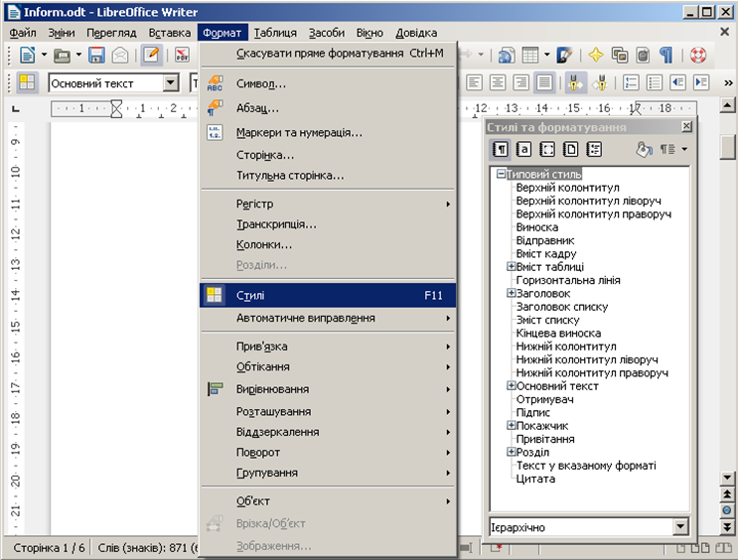Click the Center alignment icon
This screenshot has width=738, height=560.
click(x=498, y=82)
